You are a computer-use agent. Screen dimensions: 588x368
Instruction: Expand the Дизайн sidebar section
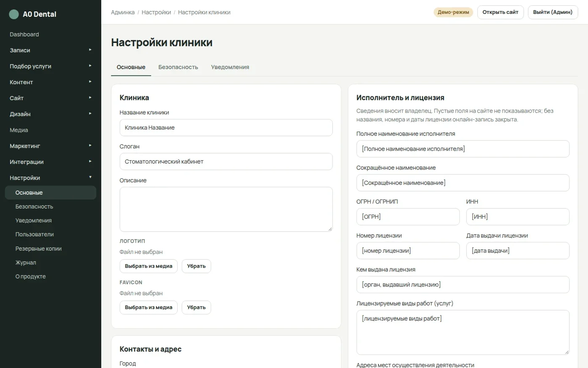pyautogui.click(x=50, y=114)
